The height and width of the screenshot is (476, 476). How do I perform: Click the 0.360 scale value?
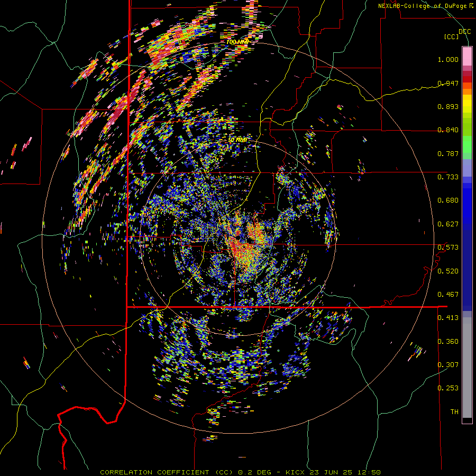click(x=448, y=342)
